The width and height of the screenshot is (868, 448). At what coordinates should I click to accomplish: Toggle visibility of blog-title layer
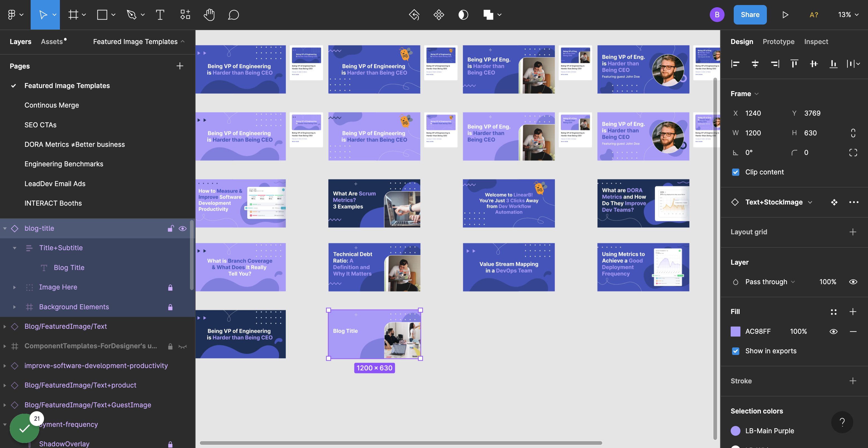pos(182,228)
